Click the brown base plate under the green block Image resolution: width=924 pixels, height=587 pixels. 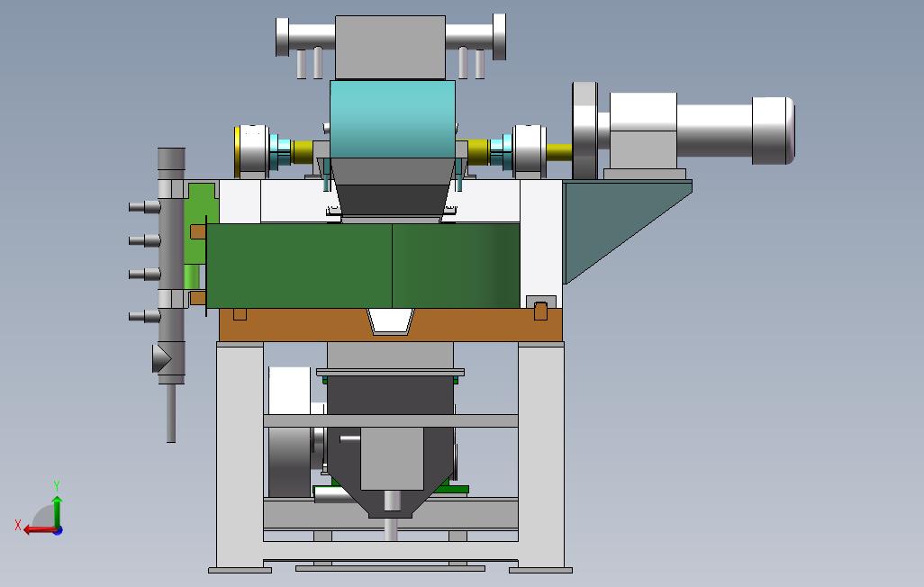click(294, 327)
